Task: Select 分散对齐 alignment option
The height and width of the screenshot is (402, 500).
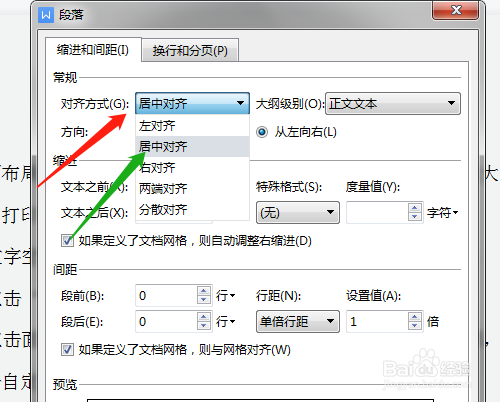Action: pyautogui.click(x=192, y=210)
